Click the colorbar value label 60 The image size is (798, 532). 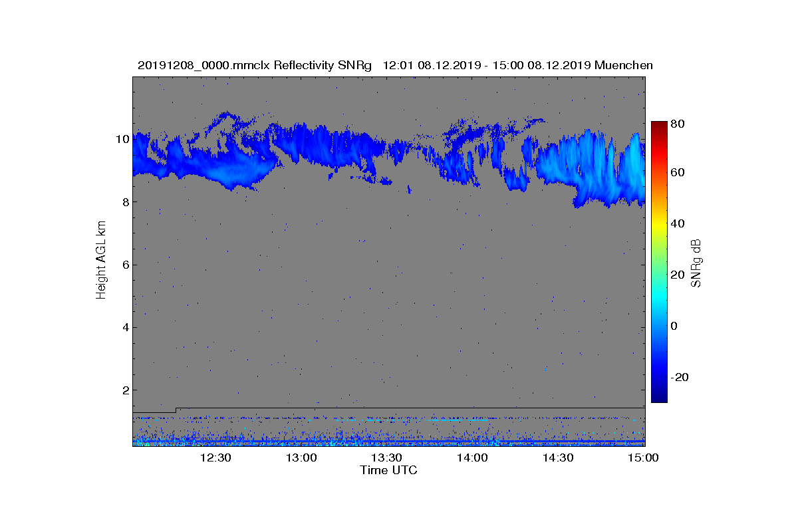[678, 173]
